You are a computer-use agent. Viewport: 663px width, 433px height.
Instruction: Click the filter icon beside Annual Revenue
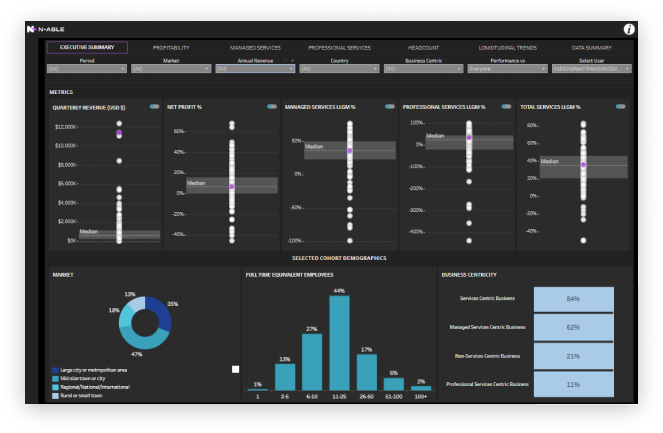[285, 60]
